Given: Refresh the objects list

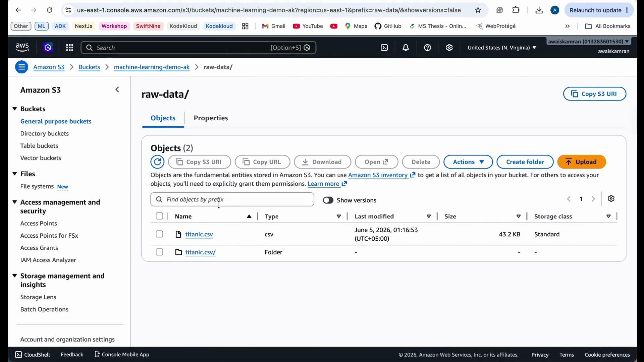Looking at the screenshot, I should (158, 162).
